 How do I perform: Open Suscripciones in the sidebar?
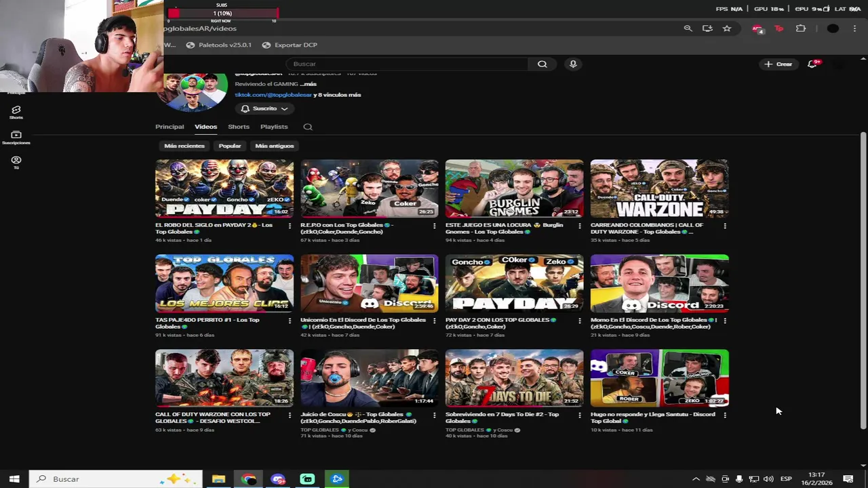(x=16, y=138)
